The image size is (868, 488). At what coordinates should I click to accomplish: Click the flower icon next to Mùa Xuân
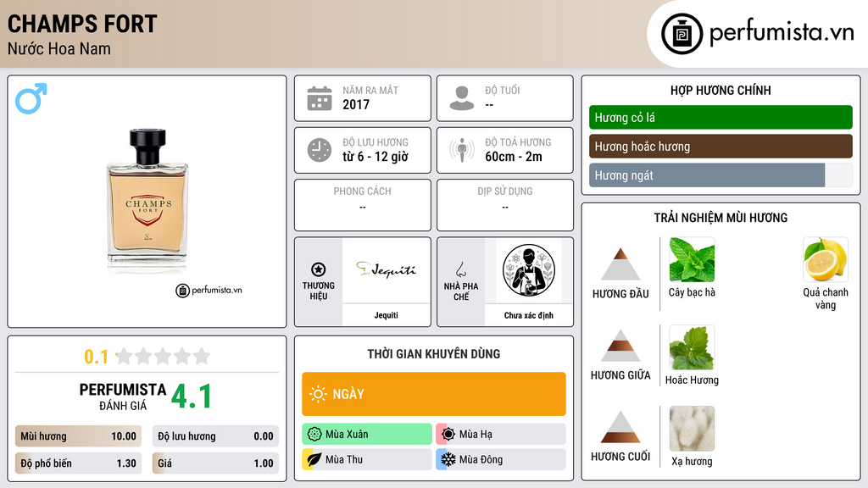pos(314,435)
